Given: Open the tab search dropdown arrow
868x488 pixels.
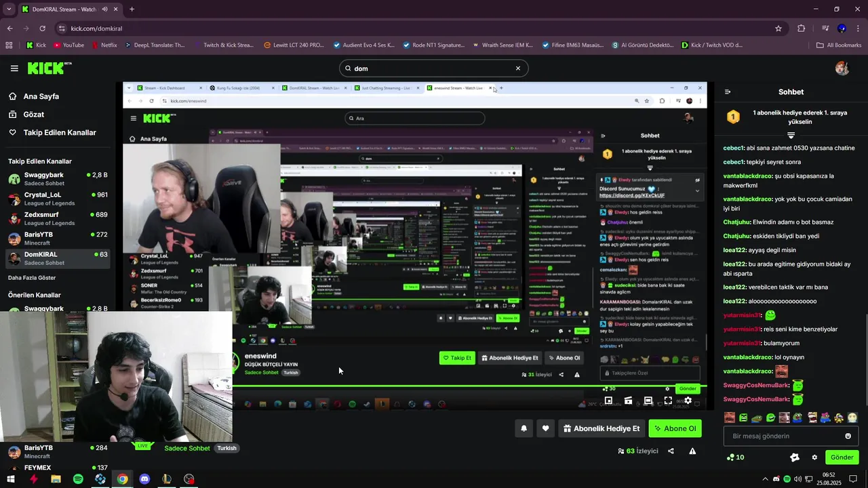Looking at the screenshot, I should pos(9,9).
